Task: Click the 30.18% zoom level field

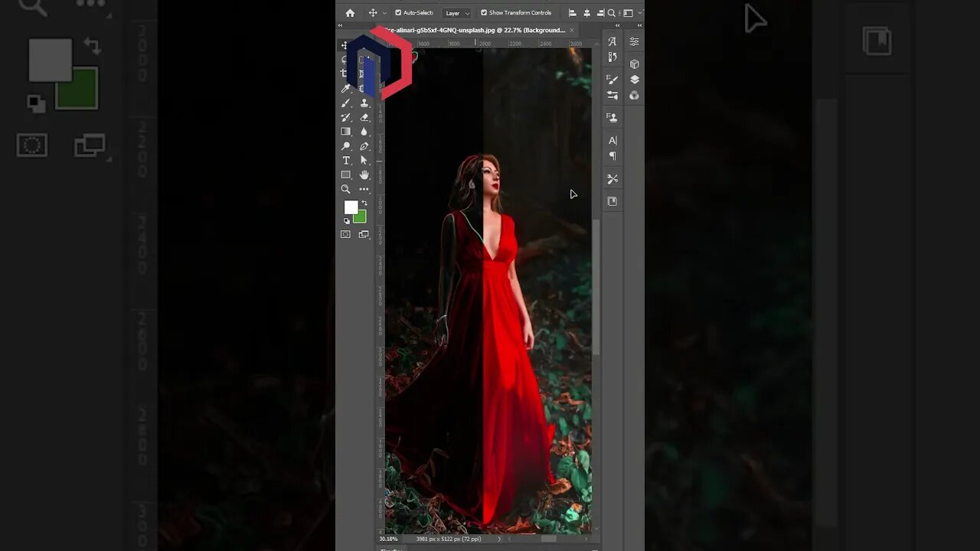Action: (388, 539)
